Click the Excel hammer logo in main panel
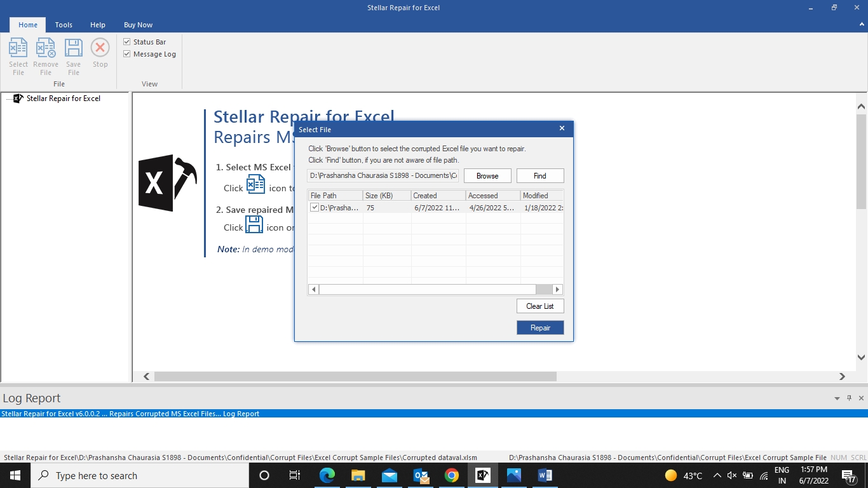Image resolution: width=868 pixels, height=488 pixels. 168,183
